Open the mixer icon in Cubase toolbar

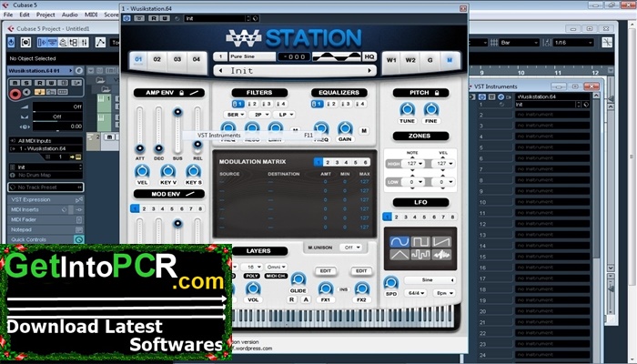pyautogui.click(x=84, y=42)
